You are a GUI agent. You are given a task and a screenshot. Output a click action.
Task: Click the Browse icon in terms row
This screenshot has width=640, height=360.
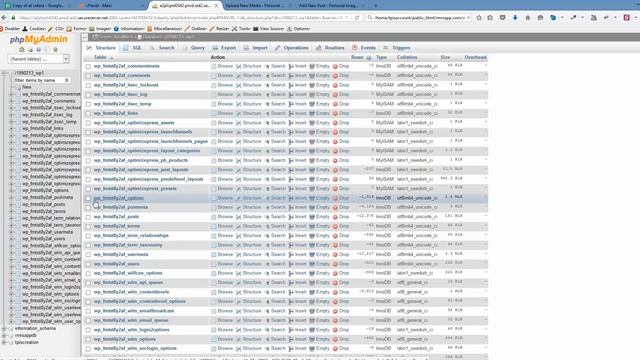213,226
